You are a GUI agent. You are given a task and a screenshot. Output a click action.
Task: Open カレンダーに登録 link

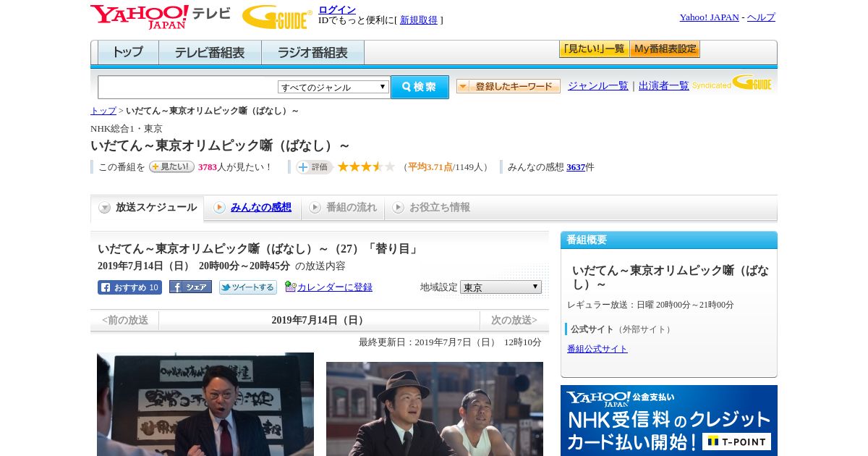(335, 287)
